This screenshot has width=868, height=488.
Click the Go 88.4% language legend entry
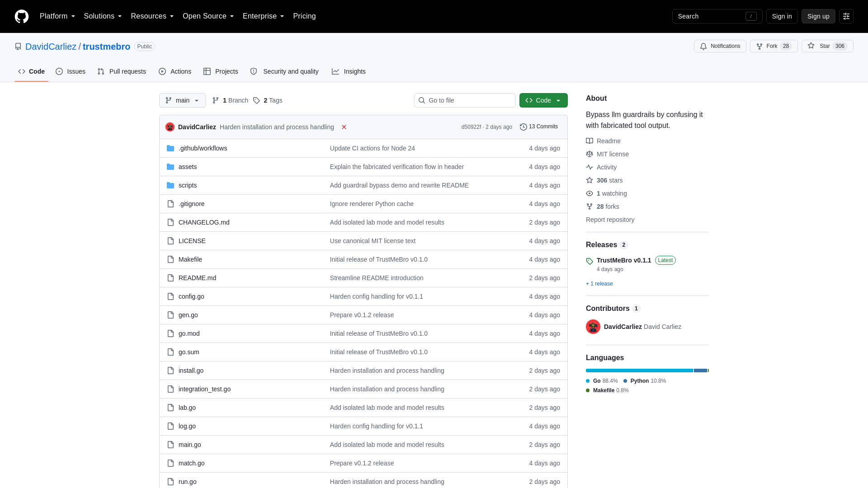pos(602,381)
